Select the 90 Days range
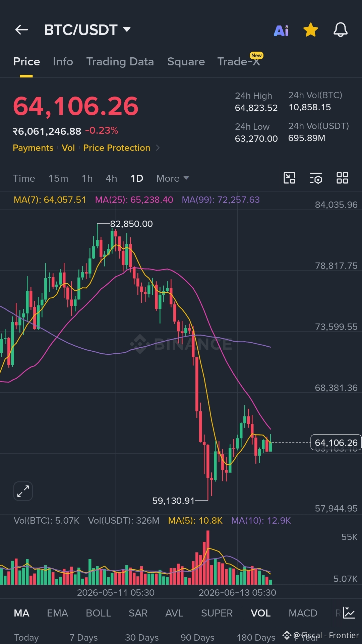The image size is (362, 644). [x=197, y=637]
